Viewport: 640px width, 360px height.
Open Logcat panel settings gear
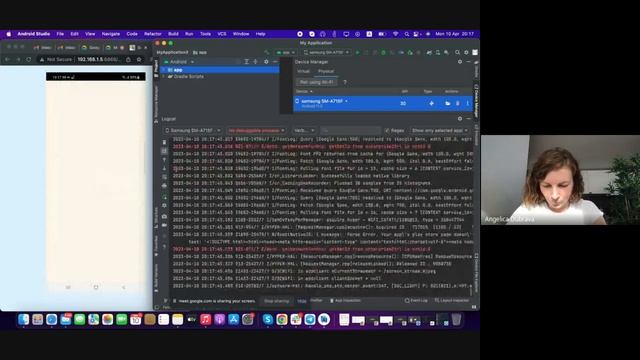click(x=460, y=119)
